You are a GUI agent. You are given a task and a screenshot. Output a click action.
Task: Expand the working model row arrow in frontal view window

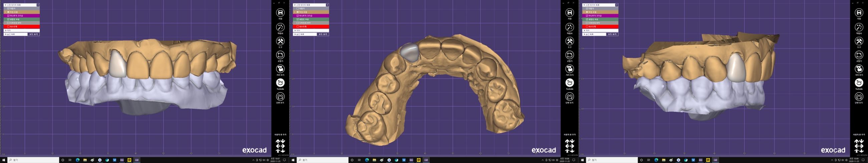coord(5,12)
